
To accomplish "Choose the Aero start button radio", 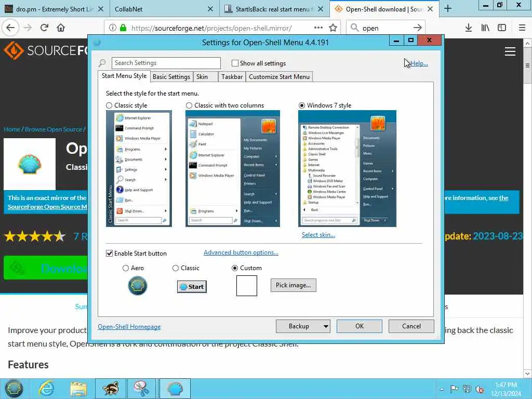I will (126, 268).
